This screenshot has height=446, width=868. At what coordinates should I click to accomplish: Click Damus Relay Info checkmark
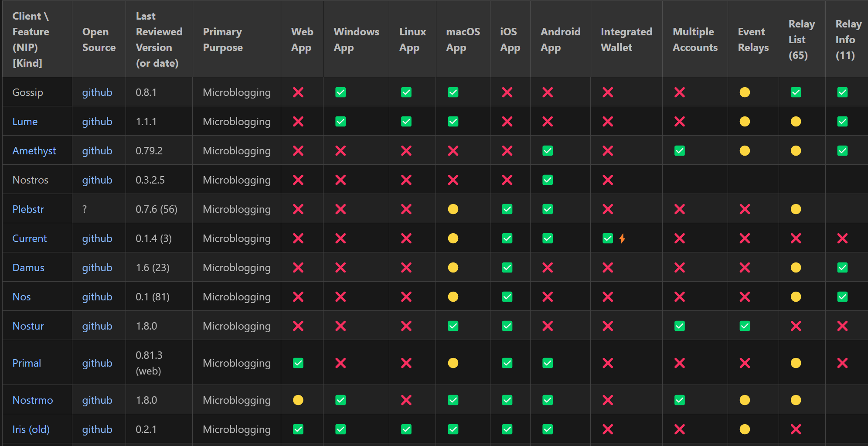[x=842, y=267]
